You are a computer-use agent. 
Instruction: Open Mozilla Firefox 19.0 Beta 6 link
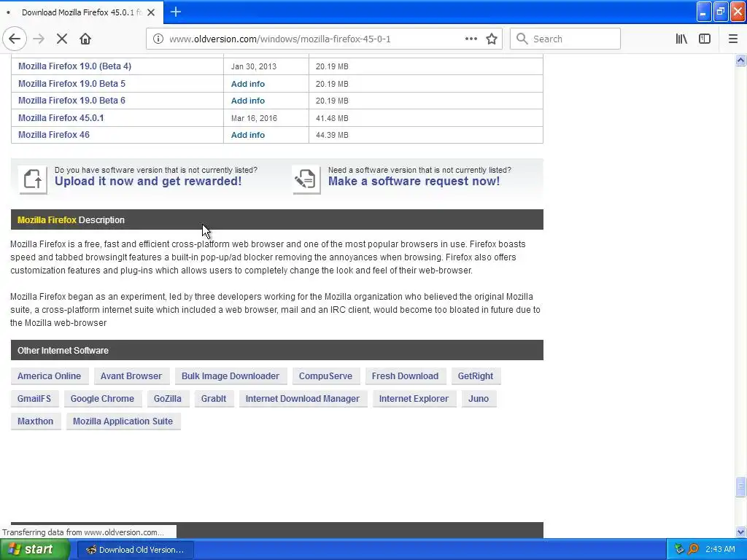click(72, 101)
